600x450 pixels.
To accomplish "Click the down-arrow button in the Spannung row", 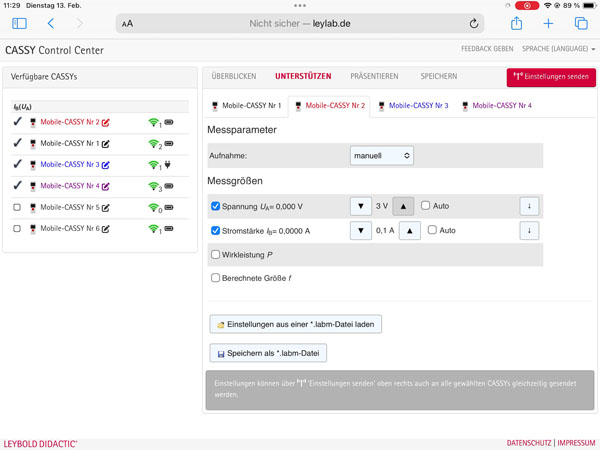I will coord(529,206).
